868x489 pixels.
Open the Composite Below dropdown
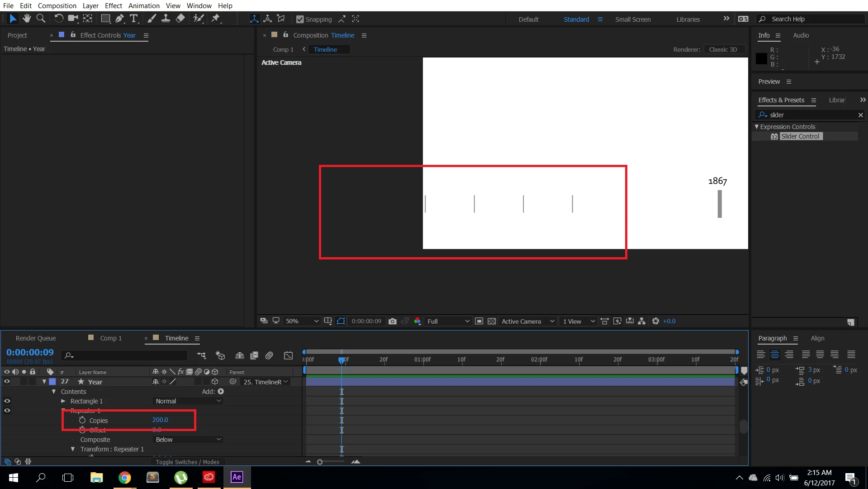[188, 440]
